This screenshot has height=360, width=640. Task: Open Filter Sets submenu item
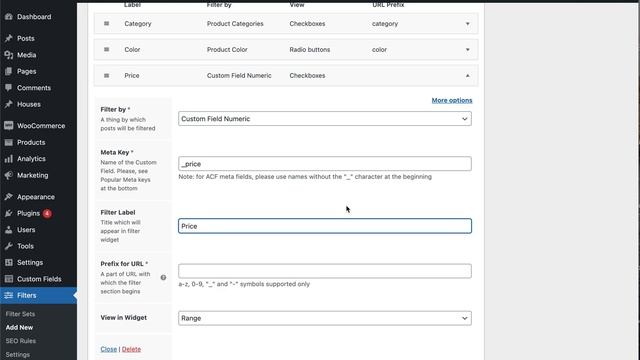(20, 314)
